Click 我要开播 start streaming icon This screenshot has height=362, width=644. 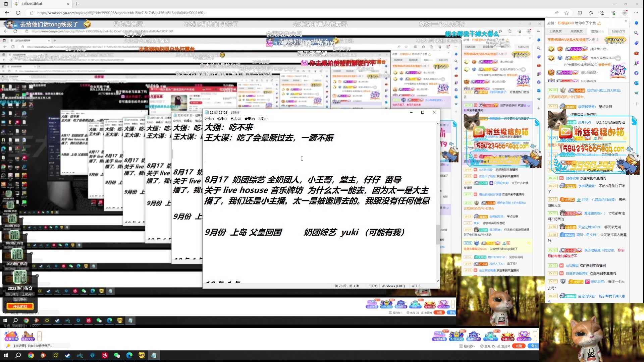coord(11,336)
